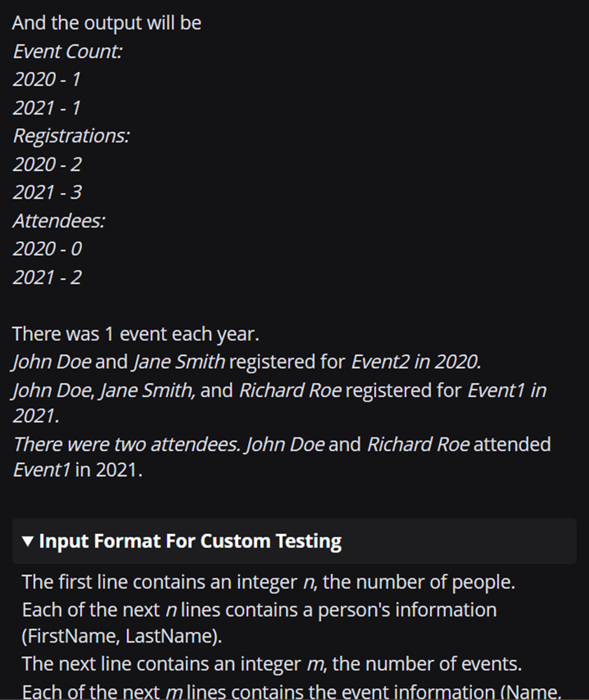
Task: Select the "Event Count:" heading line
Action: click(67, 52)
